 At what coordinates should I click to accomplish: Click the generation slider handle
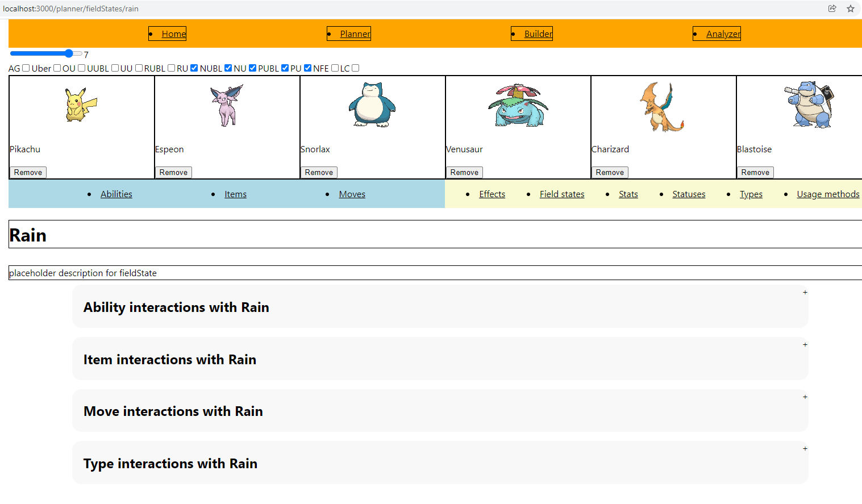(69, 53)
